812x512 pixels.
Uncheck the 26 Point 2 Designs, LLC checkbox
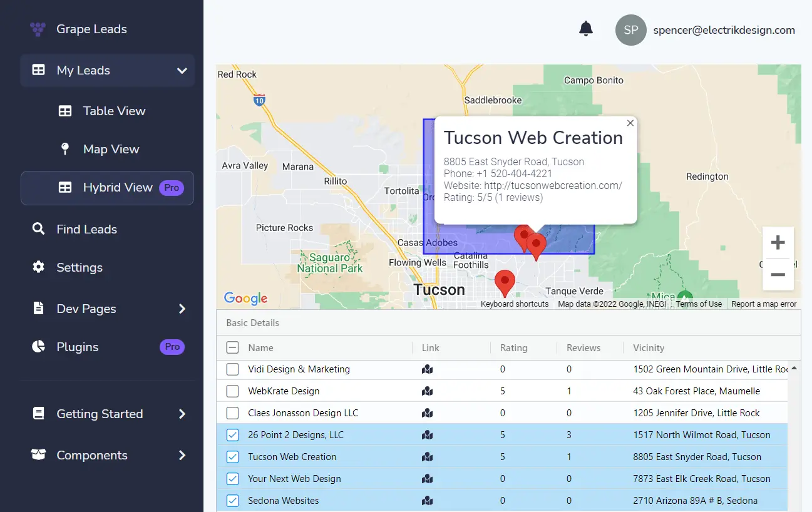232,435
